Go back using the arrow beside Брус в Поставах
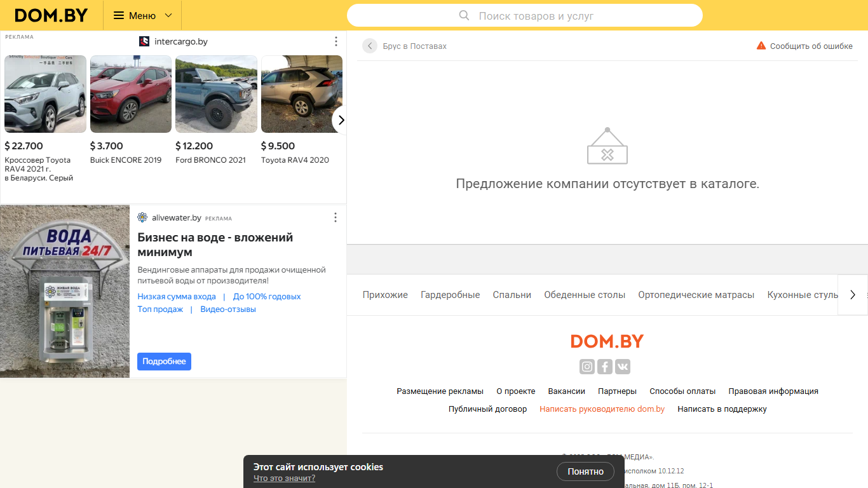The image size is (868, 488). click(x=370, y=46)
